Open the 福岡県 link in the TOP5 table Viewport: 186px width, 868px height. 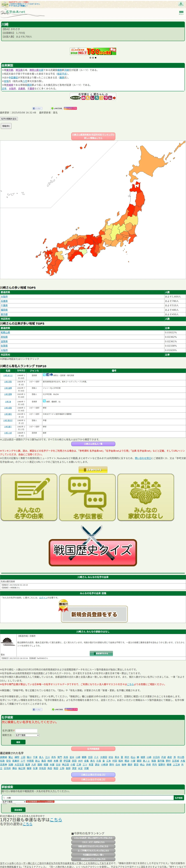(x=4, y=310)
